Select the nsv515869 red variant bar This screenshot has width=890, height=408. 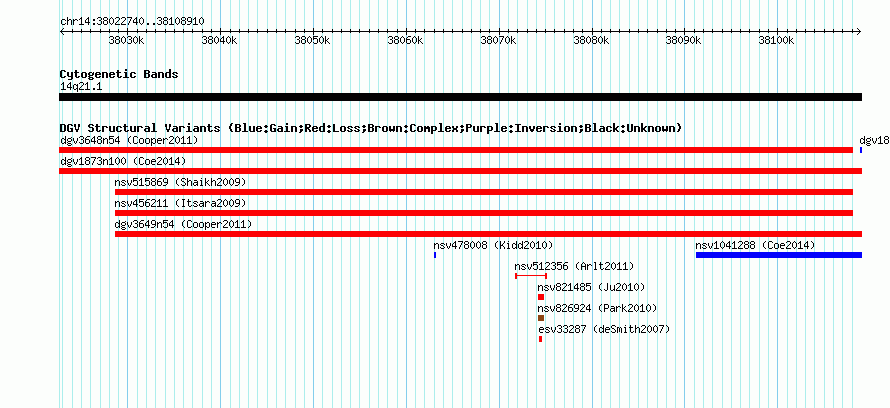484,192
